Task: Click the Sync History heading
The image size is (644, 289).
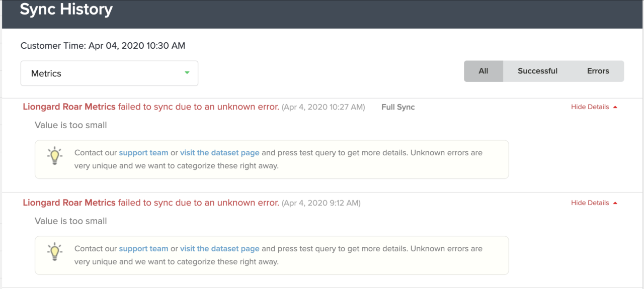Action: 66,10
